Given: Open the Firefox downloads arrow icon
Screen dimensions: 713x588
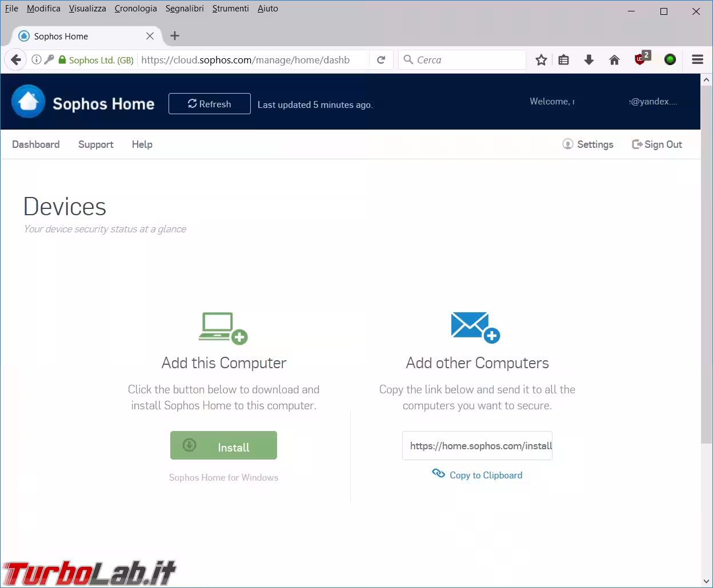Looking at the screenshot, I should (589, 60).
